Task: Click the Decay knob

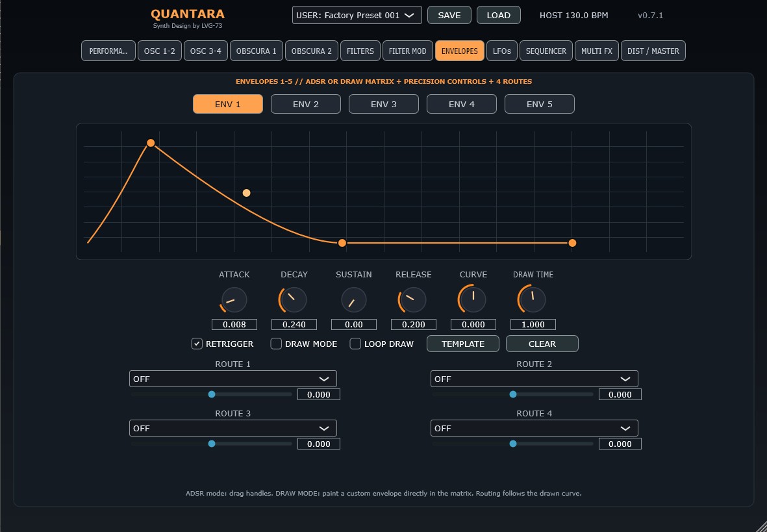Action: pyautogui.click(x=294, y=299)
